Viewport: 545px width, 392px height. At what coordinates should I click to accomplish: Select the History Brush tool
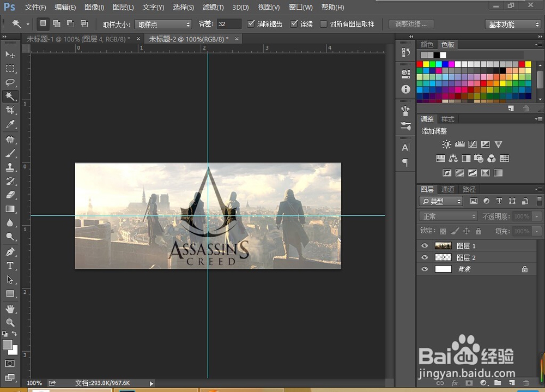click(10, 181)
